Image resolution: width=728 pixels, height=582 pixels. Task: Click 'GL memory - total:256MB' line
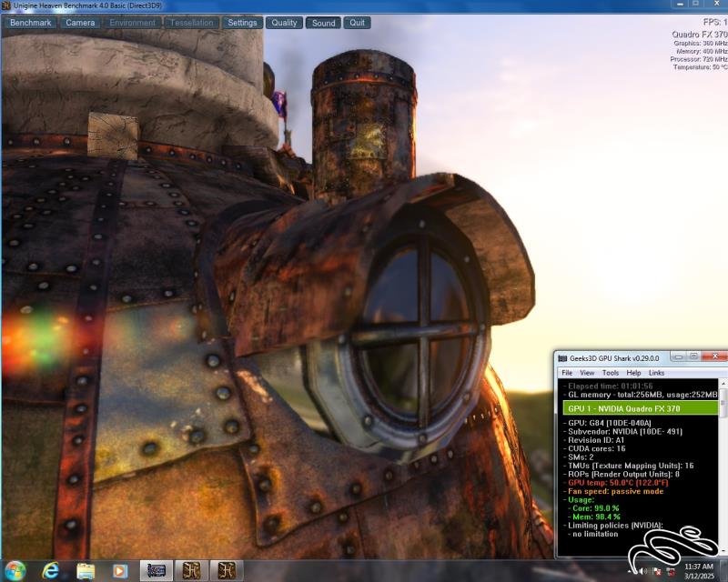[641, 395]
